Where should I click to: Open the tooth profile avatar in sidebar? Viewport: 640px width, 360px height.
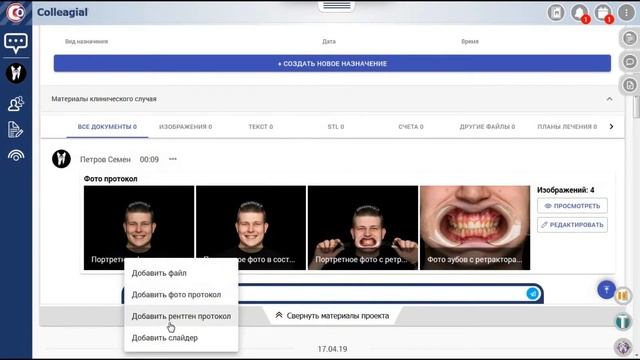pos(16,73)
